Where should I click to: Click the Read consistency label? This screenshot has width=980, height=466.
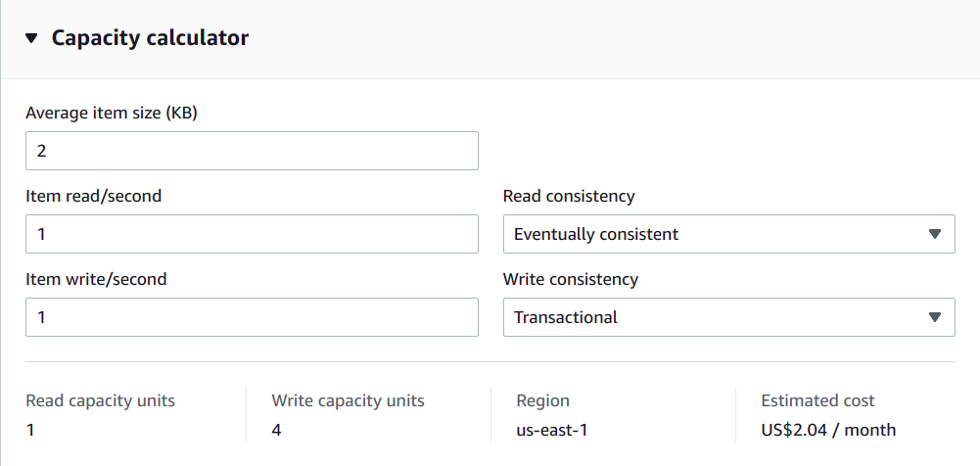tap(569, 196)
